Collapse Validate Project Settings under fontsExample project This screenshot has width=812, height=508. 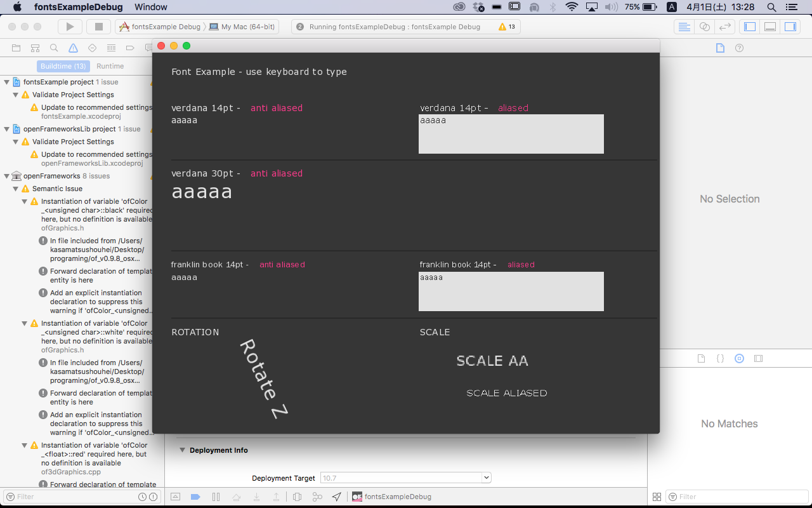click(16, 95)
